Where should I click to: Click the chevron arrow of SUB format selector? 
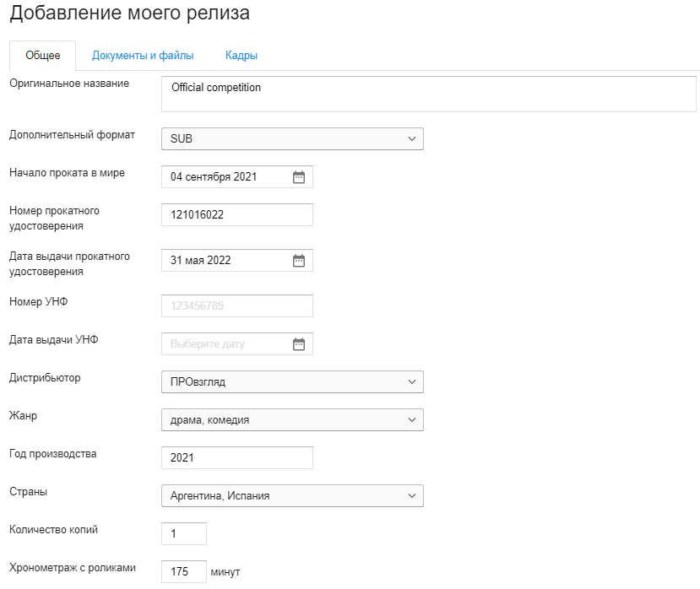click(x=412, y=138)
